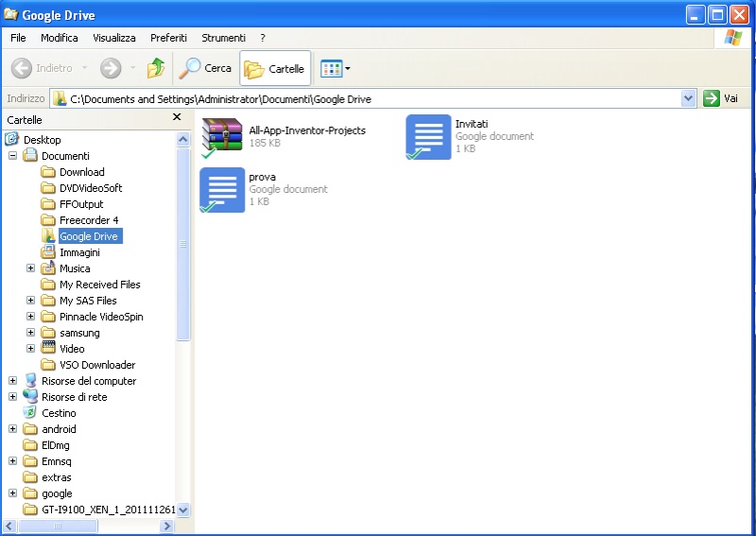Collapse the Documenti tree node
Screen dimensions: 756x536
[12, 156]
